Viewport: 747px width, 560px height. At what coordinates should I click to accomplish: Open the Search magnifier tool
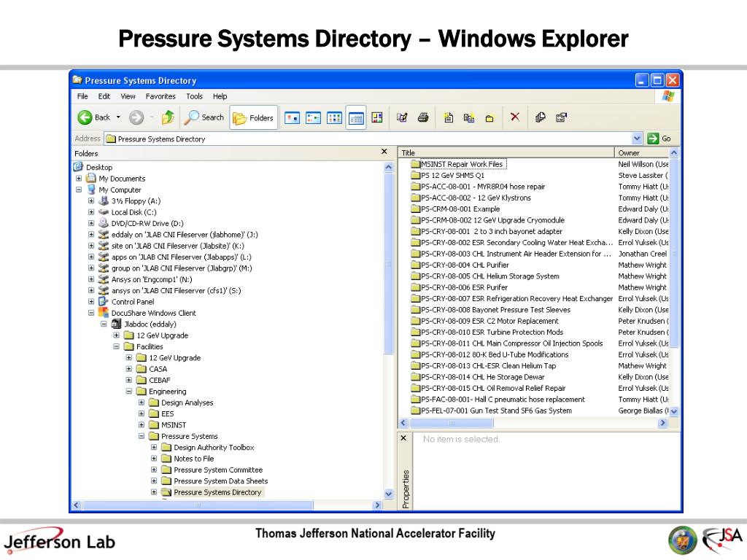[204, 117]
